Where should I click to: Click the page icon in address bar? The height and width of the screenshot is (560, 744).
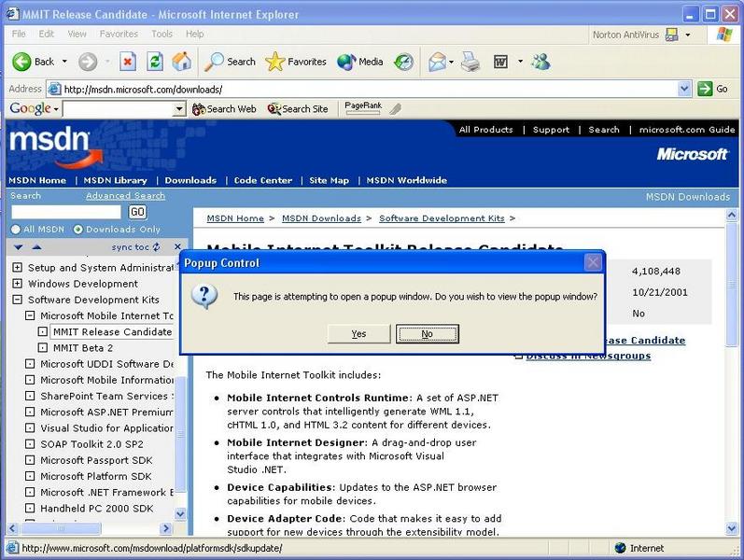(54, 89)
